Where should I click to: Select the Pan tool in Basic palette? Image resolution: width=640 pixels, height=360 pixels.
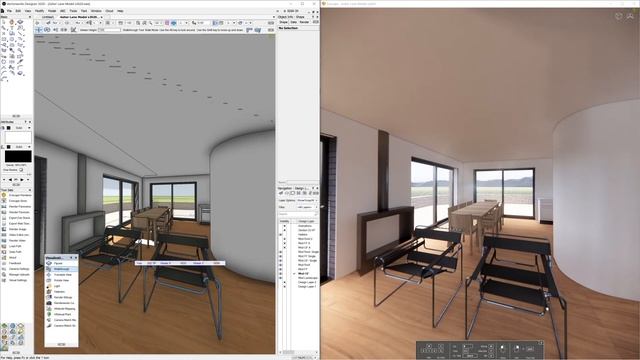[x=12, y=22]
